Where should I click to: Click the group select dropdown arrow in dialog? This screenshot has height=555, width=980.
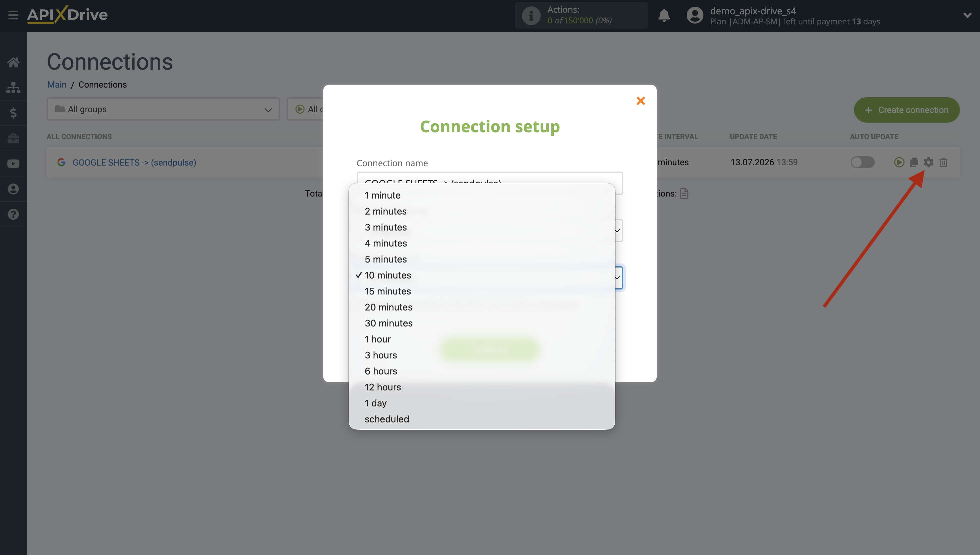point(618,231)
